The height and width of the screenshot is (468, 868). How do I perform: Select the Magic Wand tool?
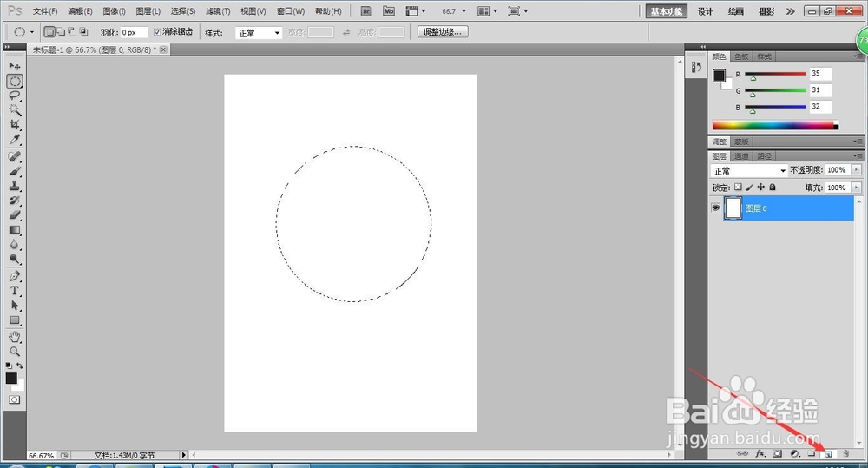(x=15, y=109)
